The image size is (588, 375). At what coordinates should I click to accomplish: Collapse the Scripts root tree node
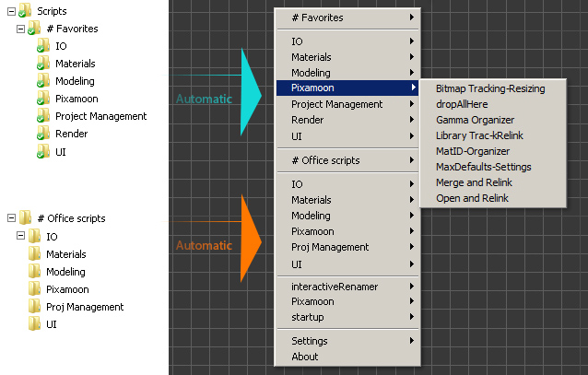9,11
